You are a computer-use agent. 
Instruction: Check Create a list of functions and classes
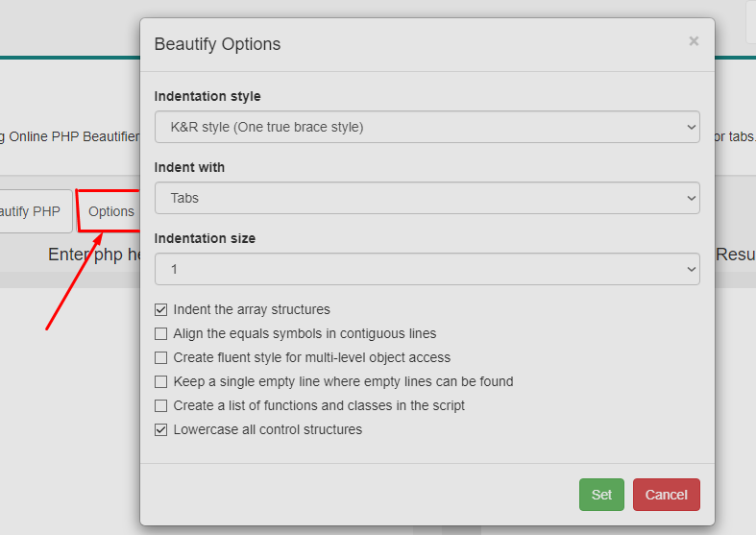point(160,406)
